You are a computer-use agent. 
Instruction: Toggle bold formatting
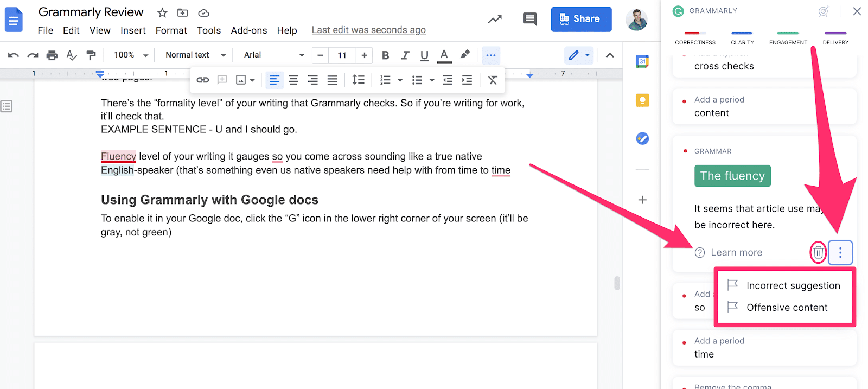pos(386,55)
